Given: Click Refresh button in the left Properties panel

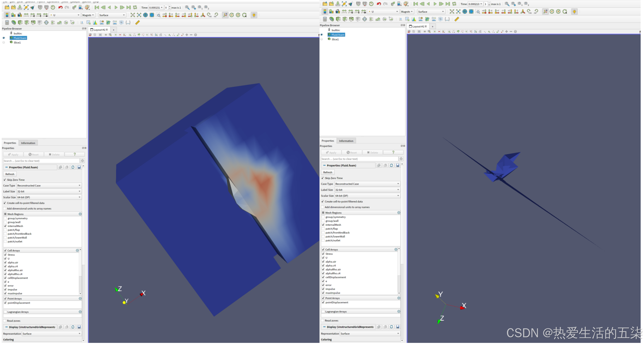Looking at the screenshot, I should (10, 174).
